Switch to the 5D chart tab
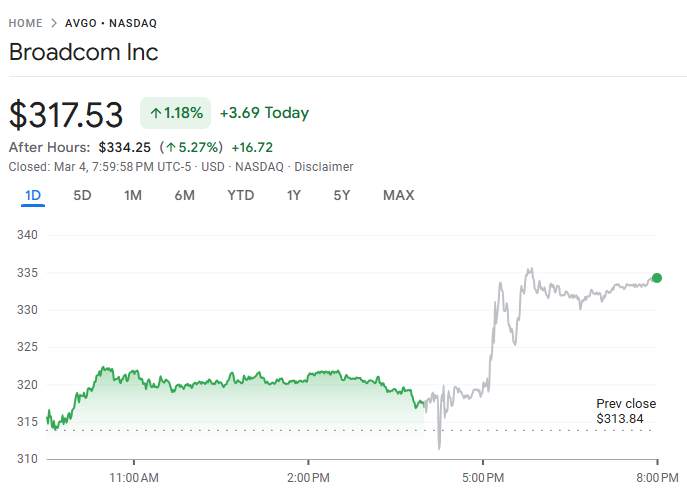 82,195
